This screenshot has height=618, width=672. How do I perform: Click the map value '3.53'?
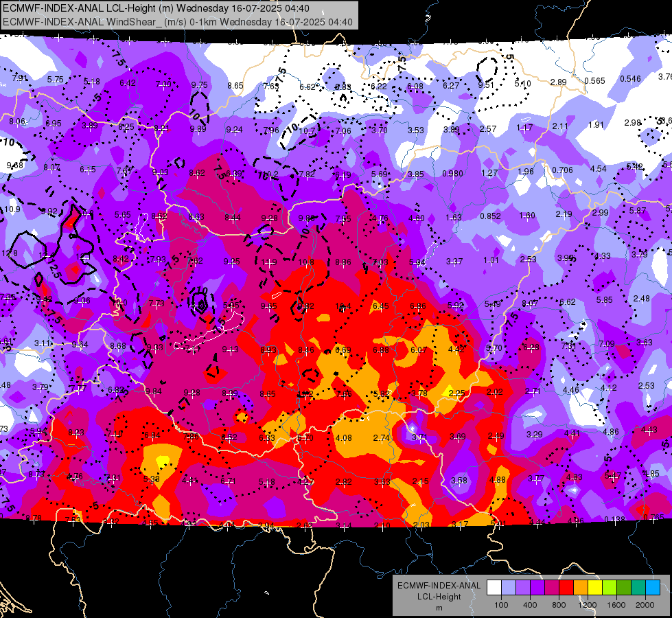(416, 130)
